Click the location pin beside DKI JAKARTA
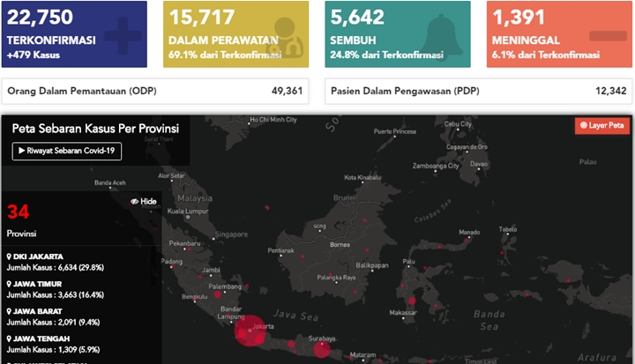 (9, 256)
